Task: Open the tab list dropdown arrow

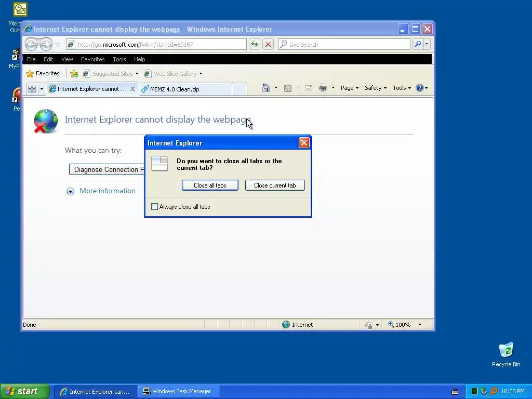Action: coord(42,89)
